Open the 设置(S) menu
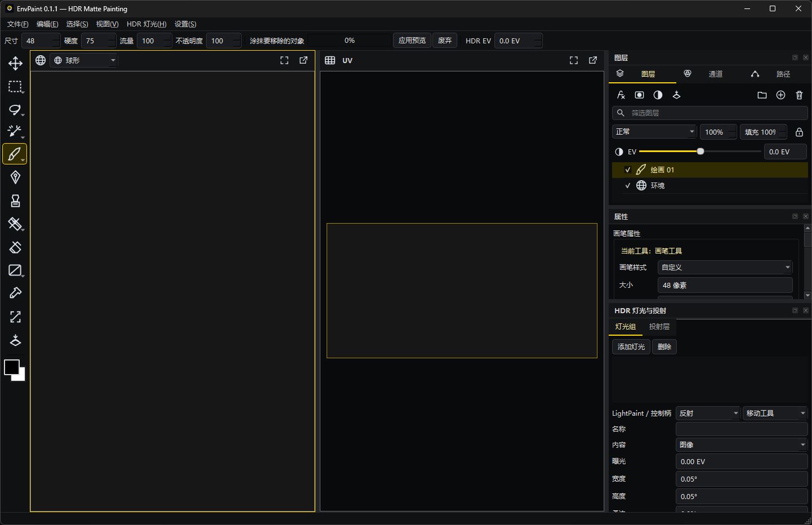The width and height of the screenshot is (812, 525). click(185, 24)
